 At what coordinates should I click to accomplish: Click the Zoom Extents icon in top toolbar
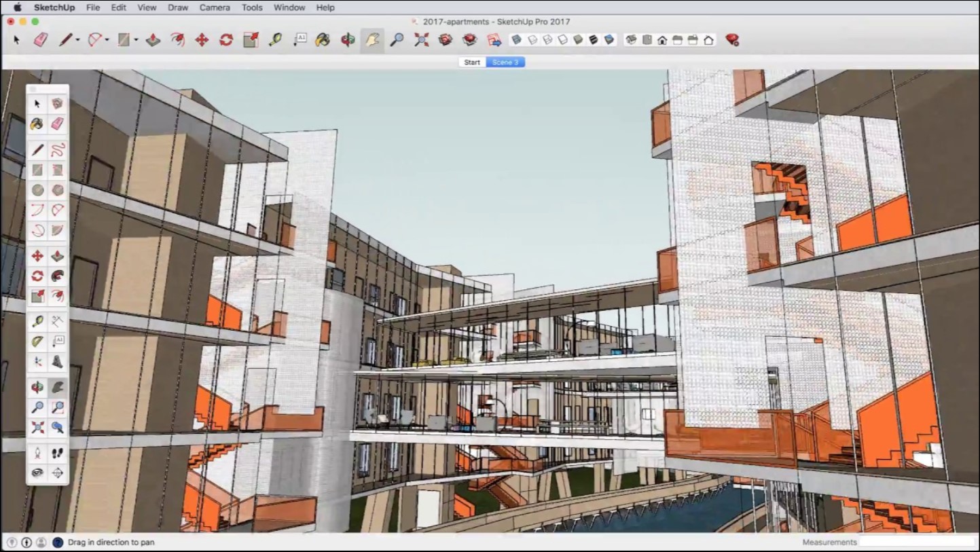(422, 40)
